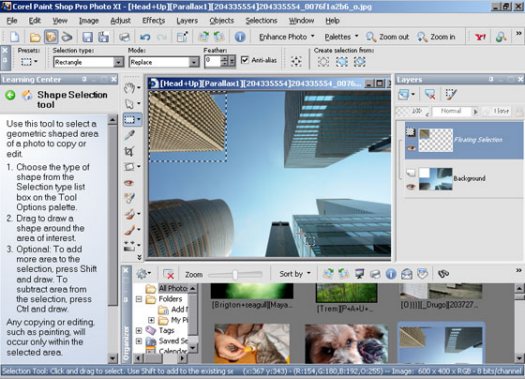Open the Window menu

[x=301, y=21]
